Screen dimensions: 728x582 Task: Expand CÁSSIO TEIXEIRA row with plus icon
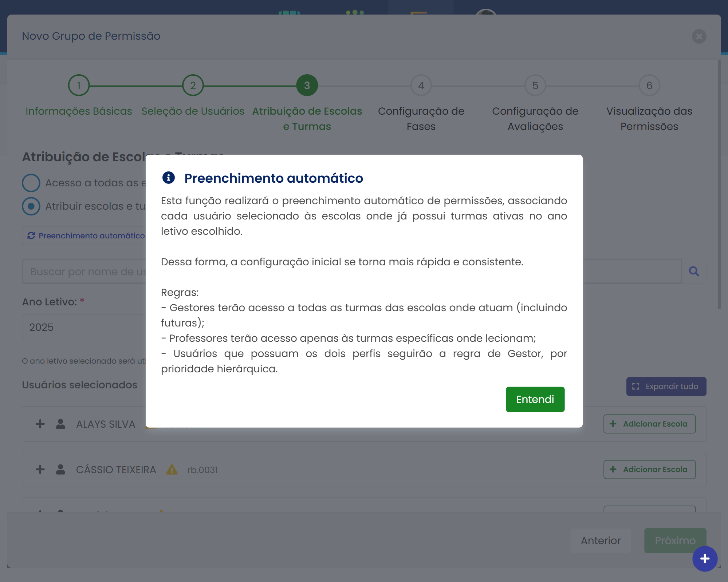click(x=40, y=470)
